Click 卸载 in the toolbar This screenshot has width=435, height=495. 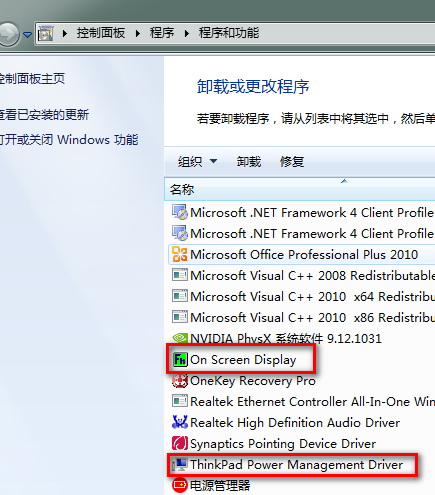(249, 162)
